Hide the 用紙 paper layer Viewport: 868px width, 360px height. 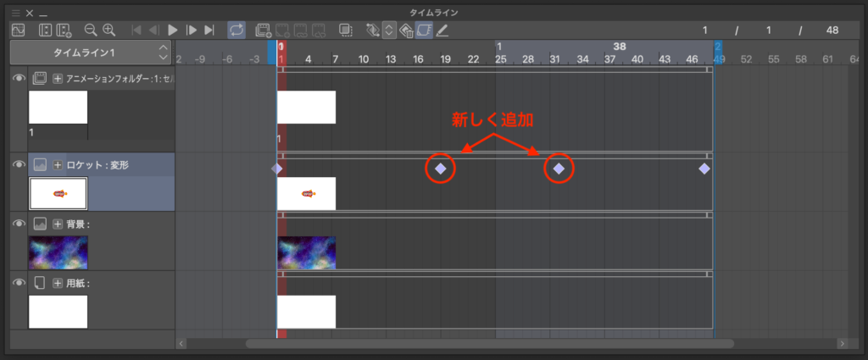pyautogui.click(x=18, y=283)
